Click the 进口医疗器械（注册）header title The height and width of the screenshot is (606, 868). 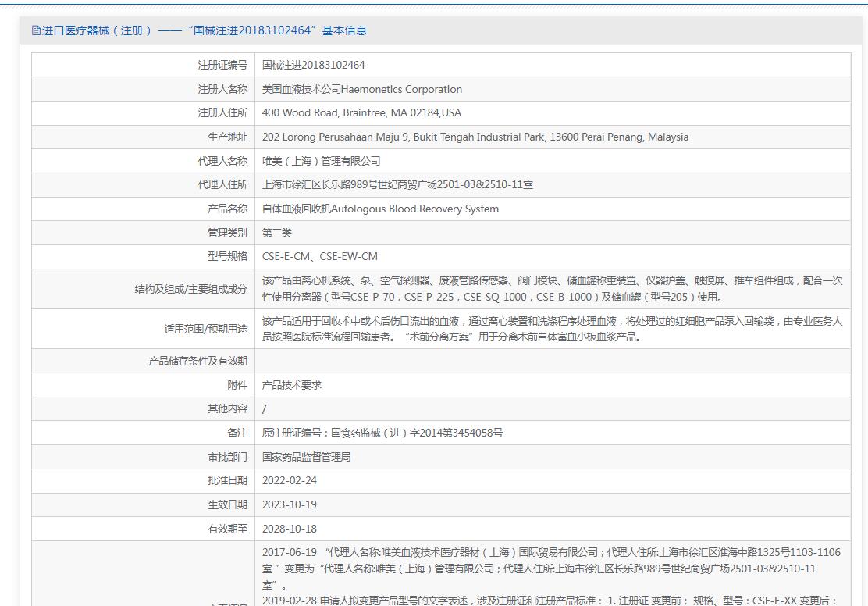[x=205, y=30]
